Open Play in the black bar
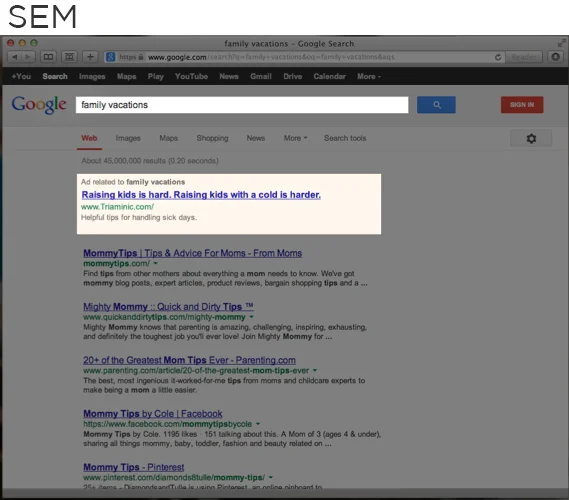This screenshot has width=569, height=500. click(156, 77)
